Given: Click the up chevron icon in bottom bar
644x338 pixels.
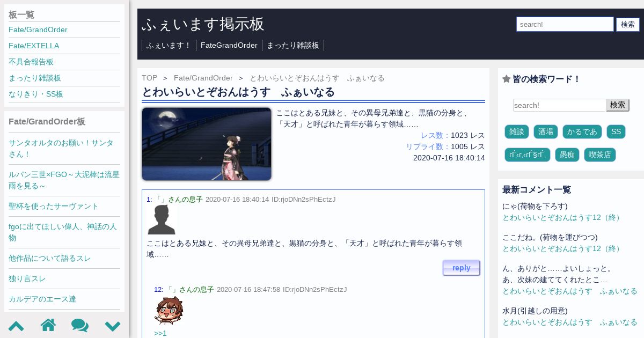Looking at the screenshot, I should click(x=16, y=326).
